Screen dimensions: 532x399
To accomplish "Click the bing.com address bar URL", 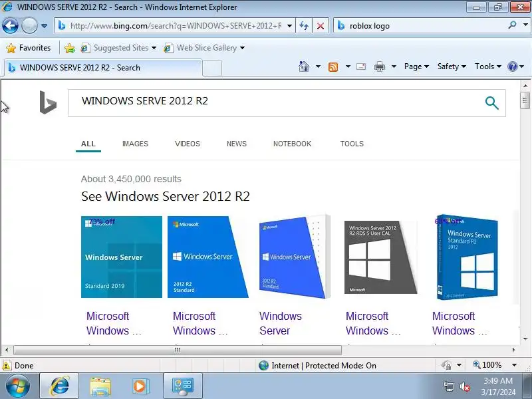I will pos(176,26).
